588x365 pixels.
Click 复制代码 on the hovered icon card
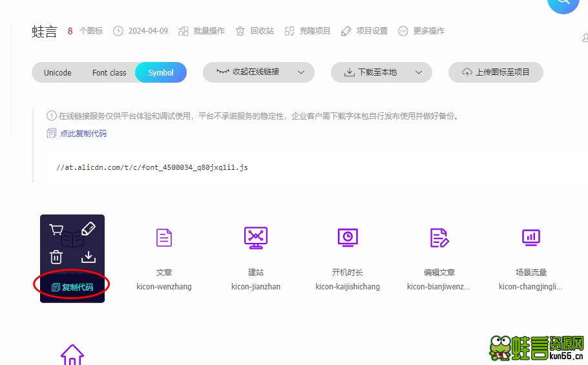72,287
